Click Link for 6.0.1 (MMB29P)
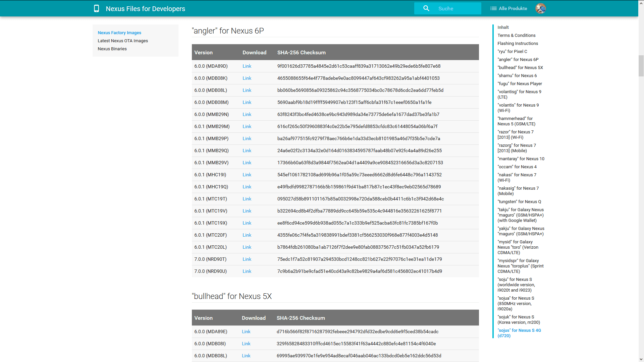 (247, 139)
